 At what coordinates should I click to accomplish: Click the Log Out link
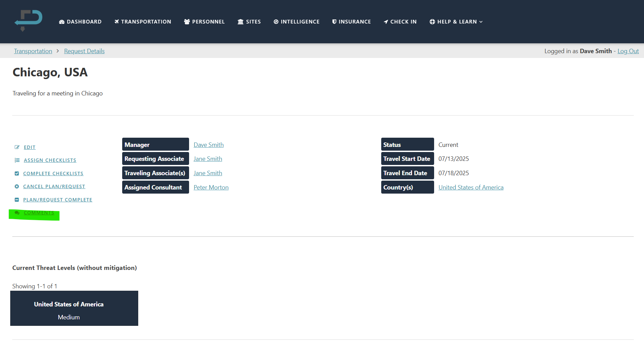click(628, 51)
